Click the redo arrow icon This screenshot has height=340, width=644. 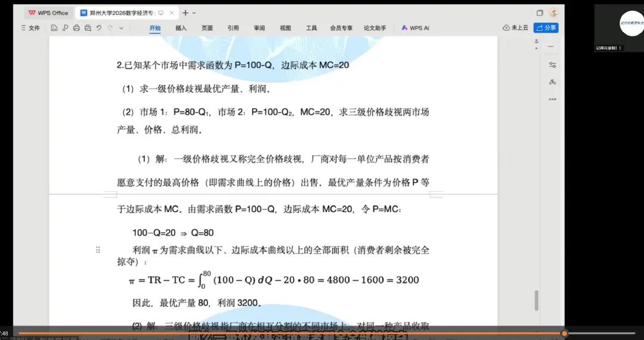[110, 28]
